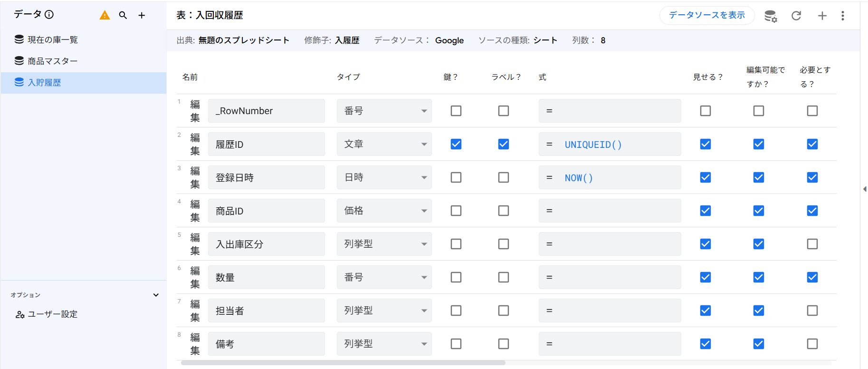
Task: Enable the label checkbox for 担当者
Action: point(504,311)
